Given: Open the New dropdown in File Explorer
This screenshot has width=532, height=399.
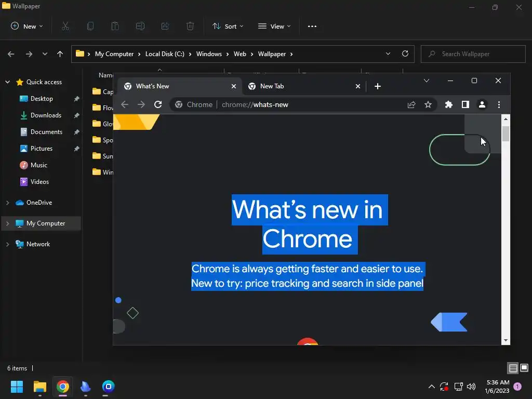Looking at the screenshot, I should (27, 26).
